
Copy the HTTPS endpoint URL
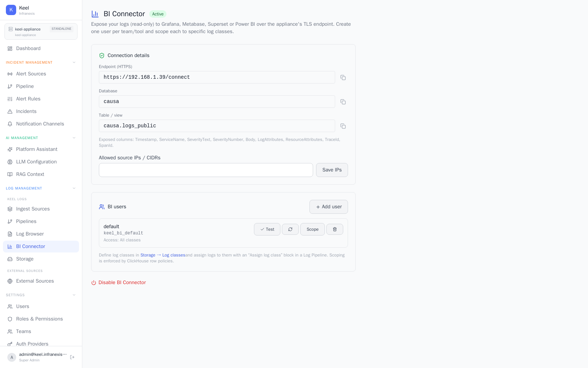[x=343, y=78]
